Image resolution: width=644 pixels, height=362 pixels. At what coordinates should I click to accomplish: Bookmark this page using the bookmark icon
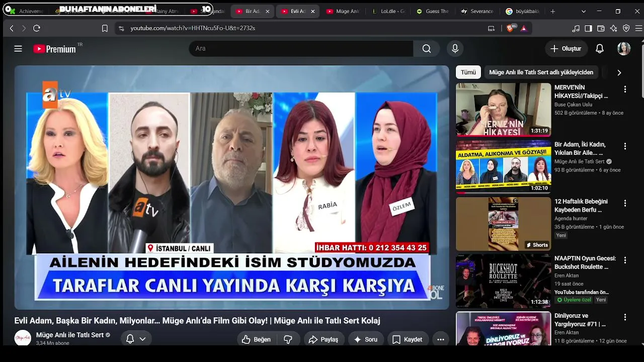(105, 29)
